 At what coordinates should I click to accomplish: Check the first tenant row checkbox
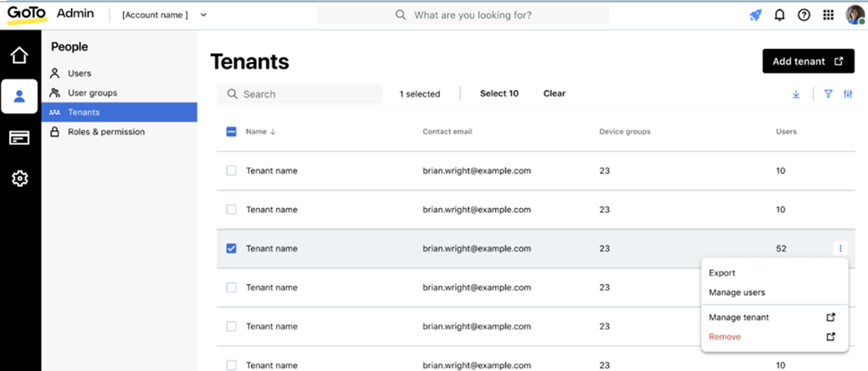click(x=232, y=171)
